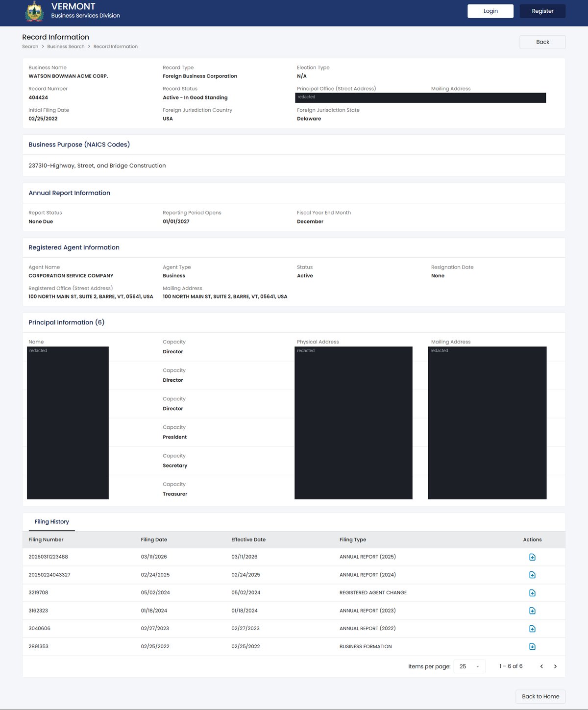Click the Filing Type column header
588x710 pixels.
click(x=353, y=539)
